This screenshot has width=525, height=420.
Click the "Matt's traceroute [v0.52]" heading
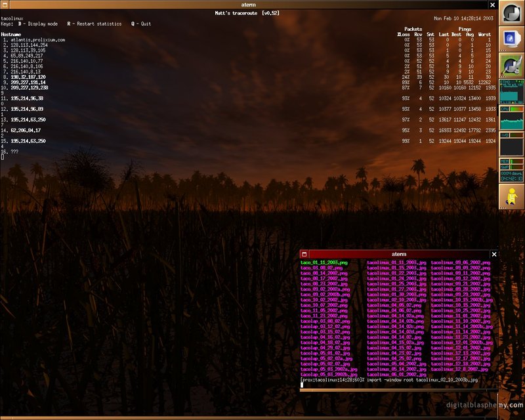tap(247, 13)
